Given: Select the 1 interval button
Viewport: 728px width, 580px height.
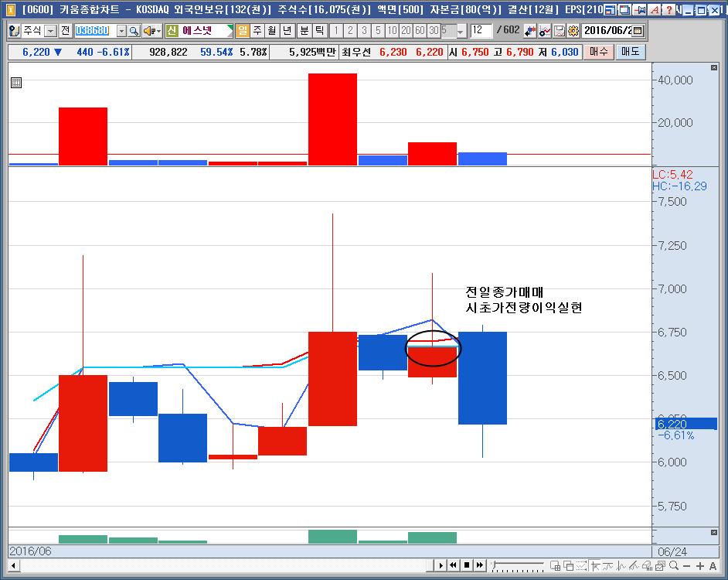Looking at the screenshot, I should coord(337,31).
